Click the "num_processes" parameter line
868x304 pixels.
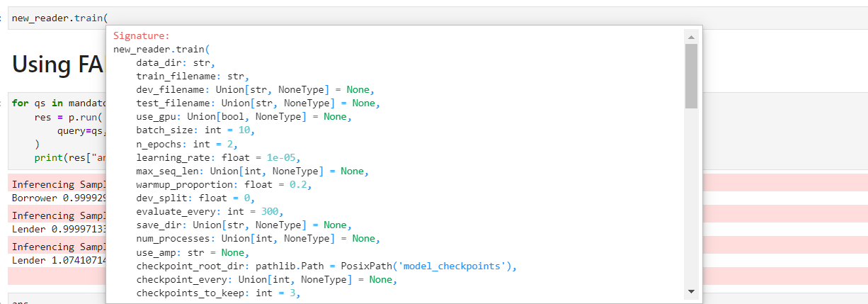[x=258, y=239]
